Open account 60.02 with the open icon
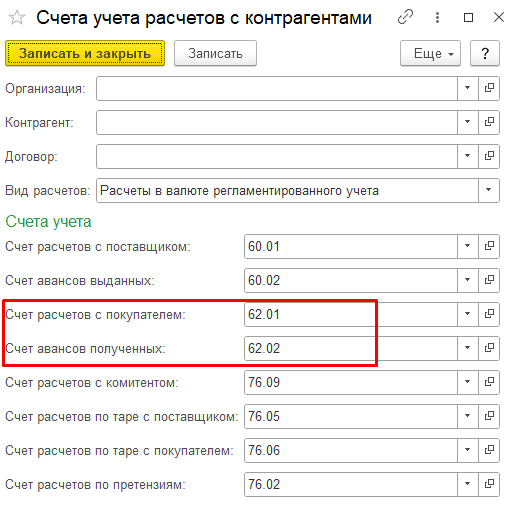Screen dimensions: 511x507 [489, 280]
